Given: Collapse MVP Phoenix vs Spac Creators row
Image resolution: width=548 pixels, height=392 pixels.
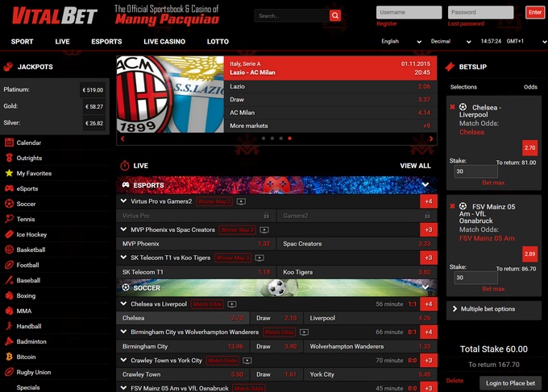Looking at the screenshot, I should [x=123, y=229].
